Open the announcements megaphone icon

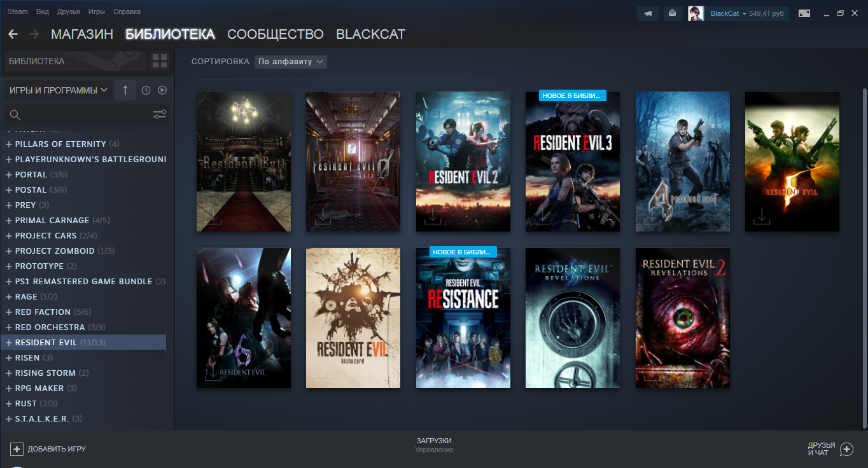click(x=648, y=13)
